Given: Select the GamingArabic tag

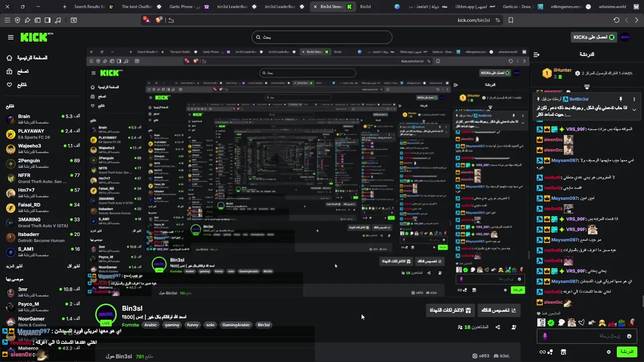Looking at the screenshot, I should coord(236,325).
